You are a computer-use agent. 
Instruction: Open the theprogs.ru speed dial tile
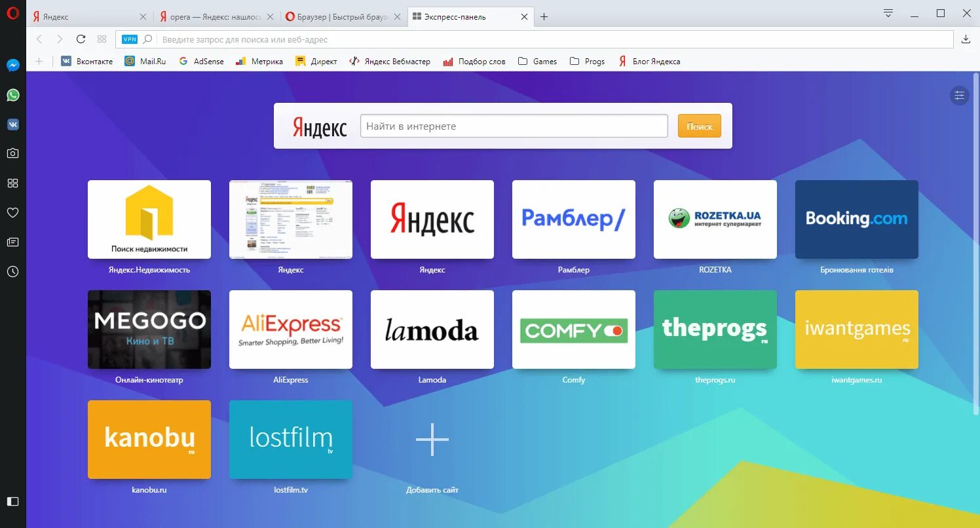coord(715,330)
